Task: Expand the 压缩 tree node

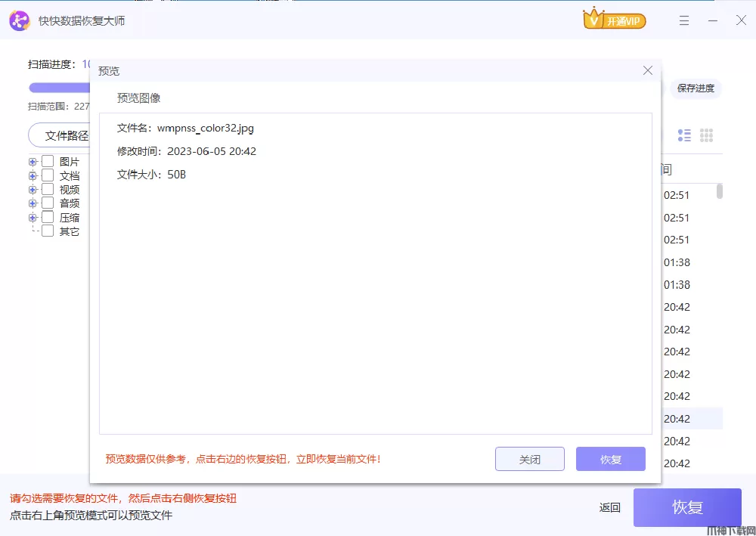Action: pos(33,218)
